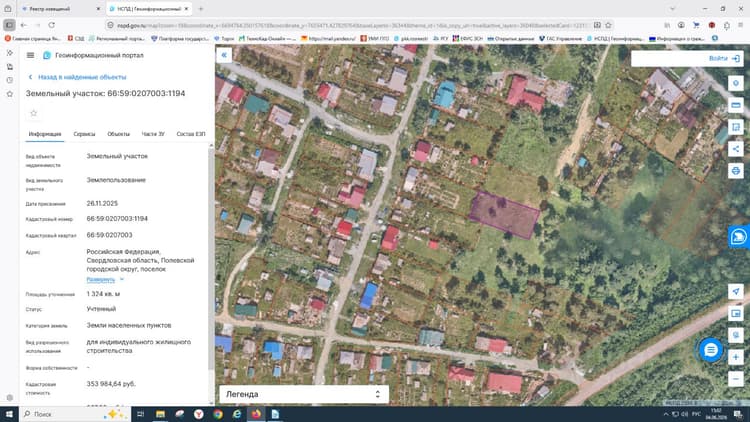This screenshot has width=750, height=422.
Task: Bookmark this page with the address bar star
Action: pos(608,25)
